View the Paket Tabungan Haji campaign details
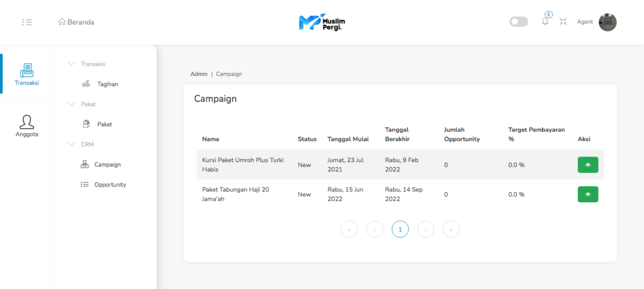 (587, 195)
